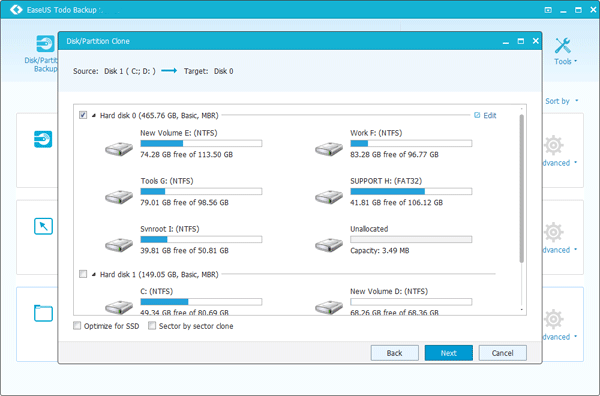Select the New Volume D: drive icon
The image size is (600, 396).
[x=329, y=307]
